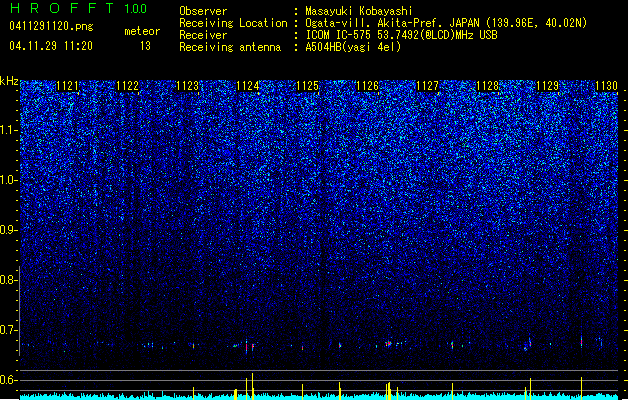Click the 1122 time marker
Viewport: 629px width, 400px height.
[x=128, y=86]
